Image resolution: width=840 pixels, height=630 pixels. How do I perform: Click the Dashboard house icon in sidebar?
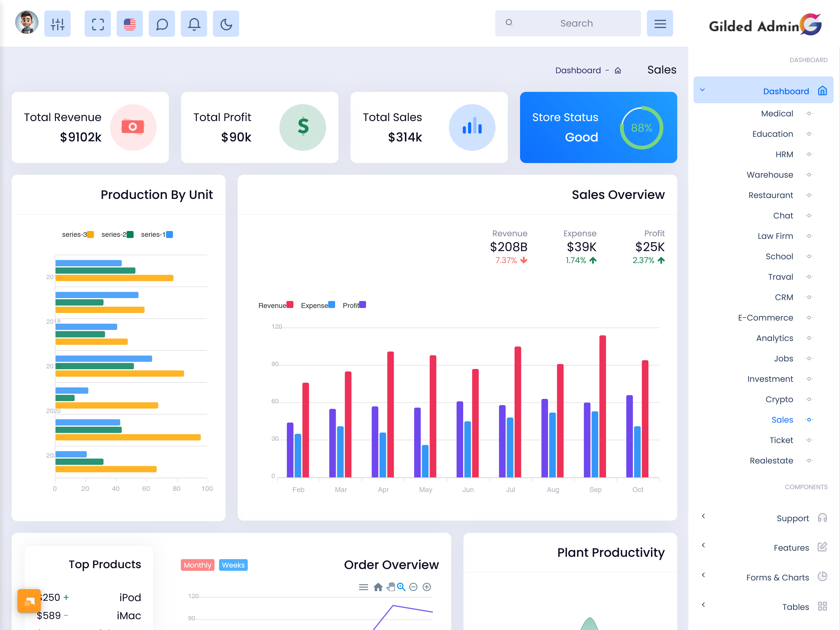[x=822, y=90]
